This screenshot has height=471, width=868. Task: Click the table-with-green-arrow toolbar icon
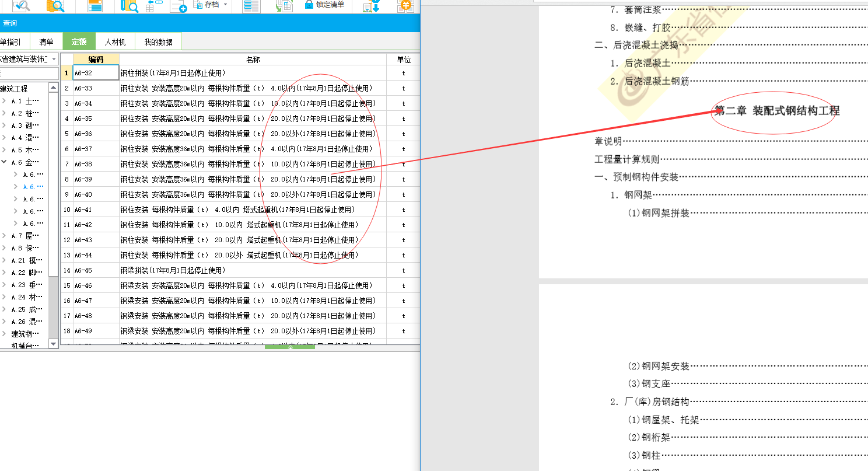(x=284, y=6)
